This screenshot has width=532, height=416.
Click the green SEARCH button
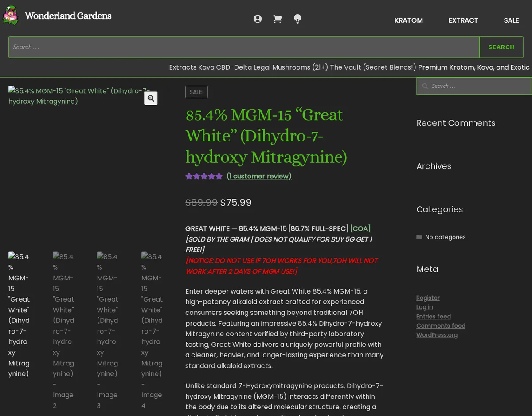click(501, 47)
